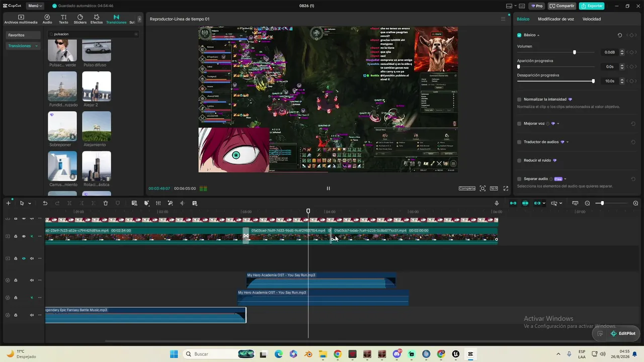Expand Mejorar voz options arrow
The height and width of the screenshot is (362, 644).
pos(558,124)
